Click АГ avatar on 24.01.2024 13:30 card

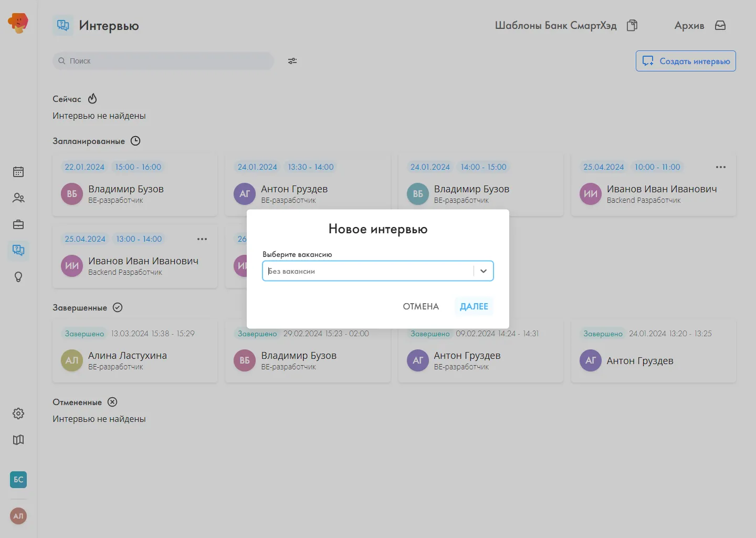(x=245, y=194)
